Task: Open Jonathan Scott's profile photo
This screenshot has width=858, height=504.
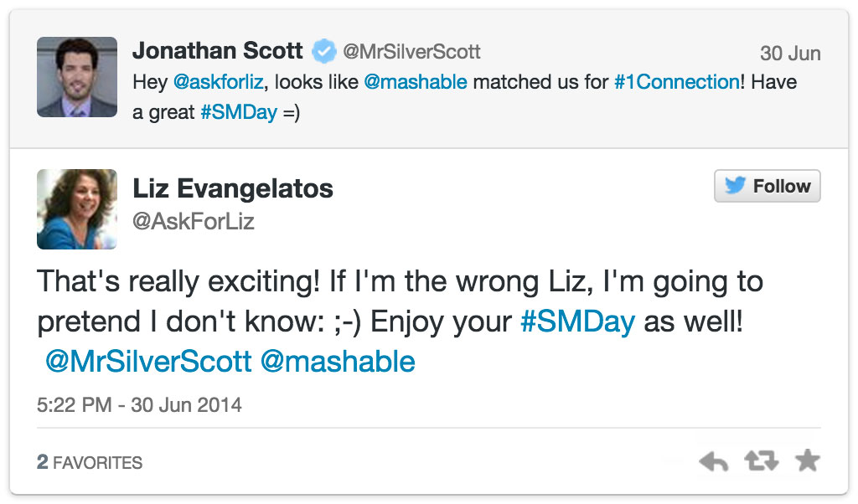Action: (x=77, y=77)
